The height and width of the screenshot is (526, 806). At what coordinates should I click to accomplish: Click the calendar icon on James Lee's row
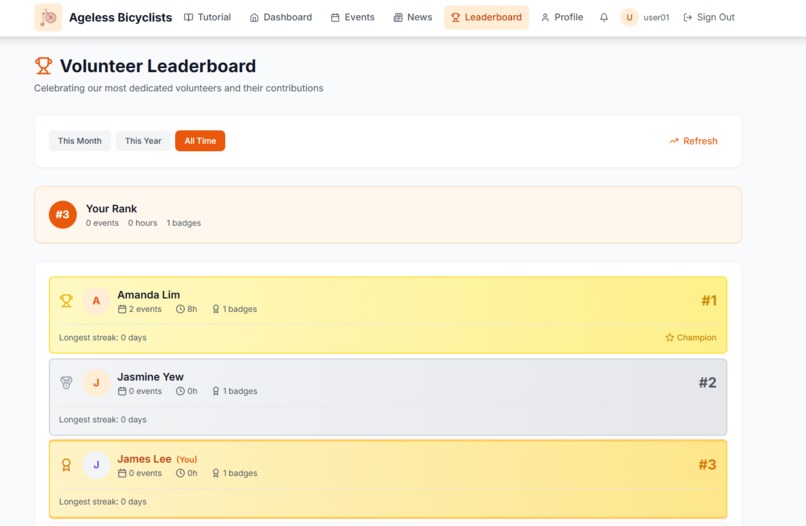click(122, 473)
